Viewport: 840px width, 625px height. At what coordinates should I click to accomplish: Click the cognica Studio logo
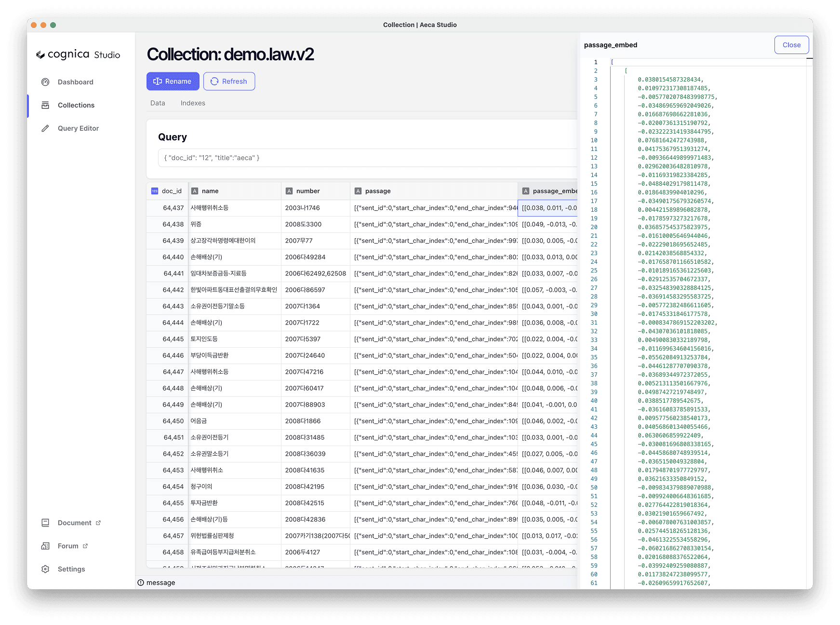pyautogui.click(x=78, y=54)
